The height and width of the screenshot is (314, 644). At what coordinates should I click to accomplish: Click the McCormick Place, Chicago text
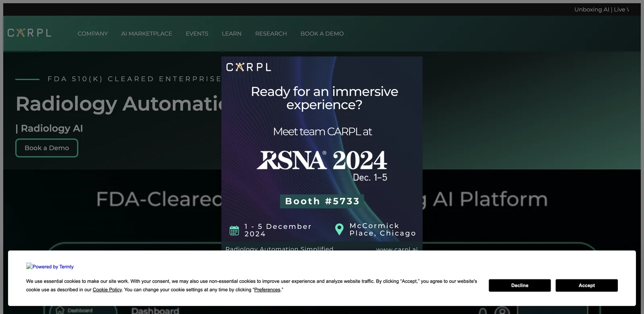click(382, 230)
